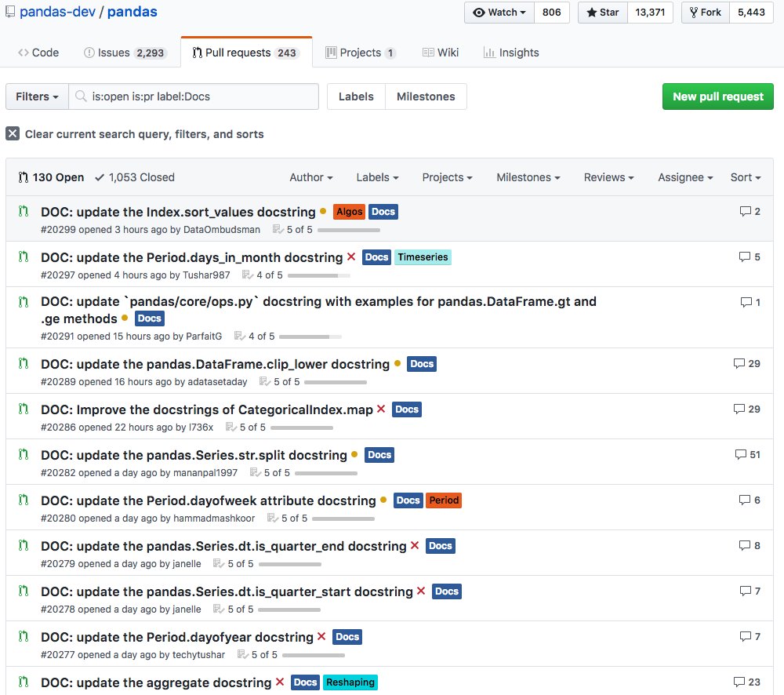Expand the Projects filter dropdown
Image resolution: width=784 pixels, height=695 pixels.
[447, 177]
